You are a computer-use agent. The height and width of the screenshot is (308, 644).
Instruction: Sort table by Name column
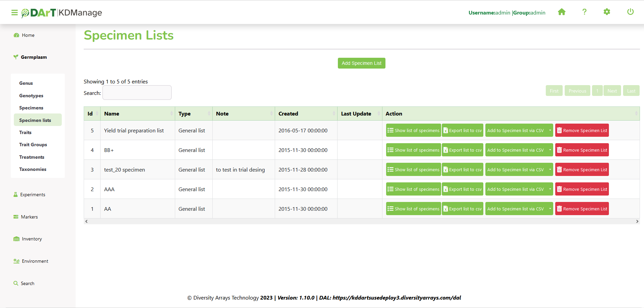137,114
